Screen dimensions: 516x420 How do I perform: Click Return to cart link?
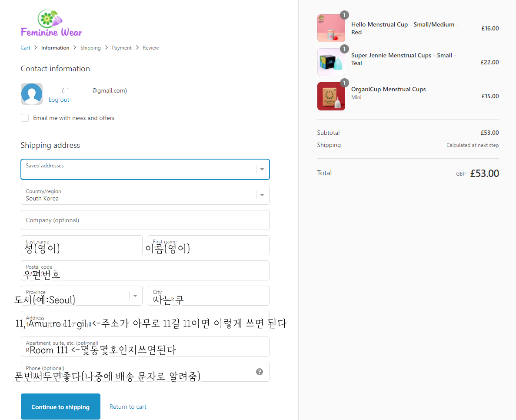[128, 407]
